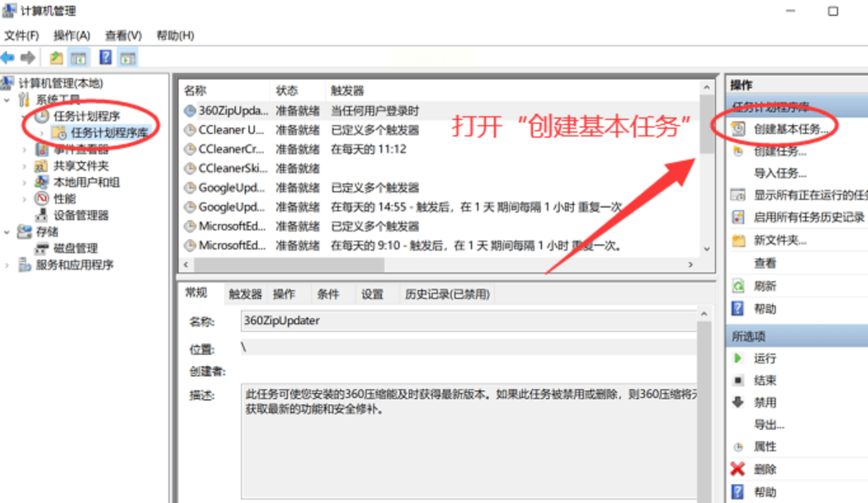Screen dimensions: 868x503
Task: Click the Disable down-arrow icon
Action: point(738,402)
